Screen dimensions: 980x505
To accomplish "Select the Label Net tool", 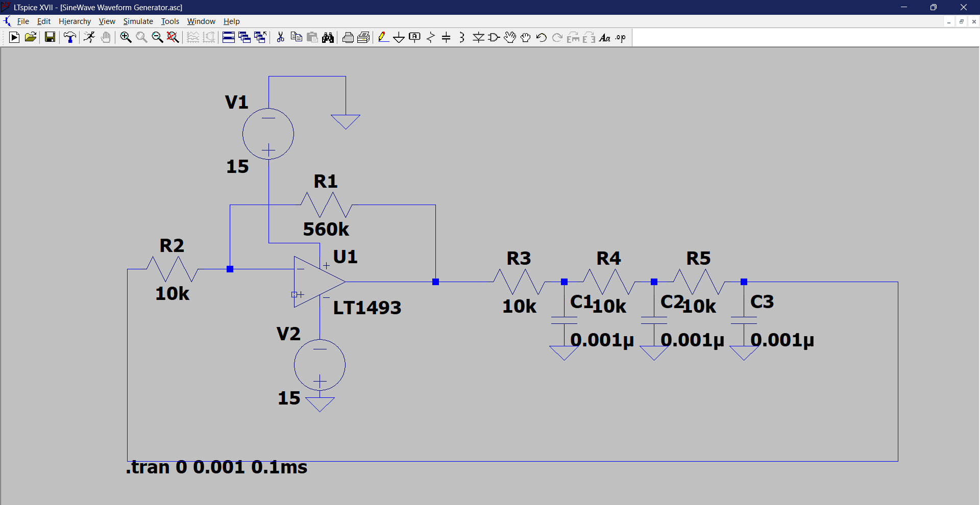I will click(415, 37).
